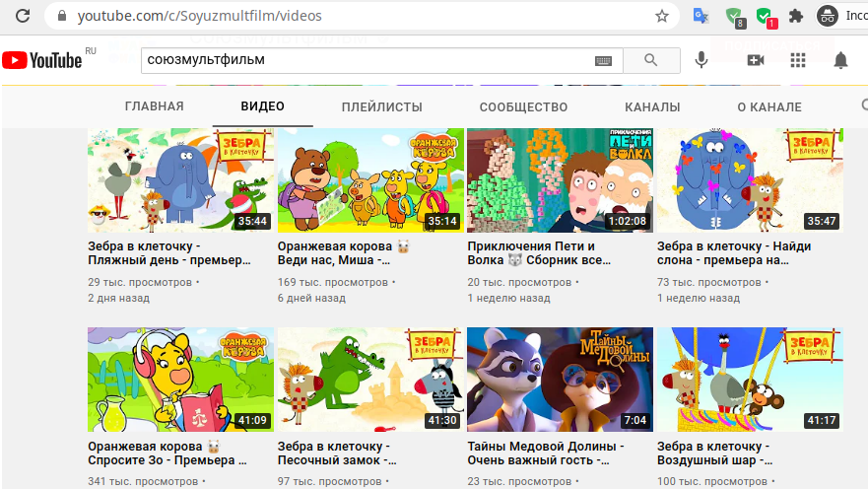
Task: Bookmark this page with the star icon
Action: pos(661,16)
